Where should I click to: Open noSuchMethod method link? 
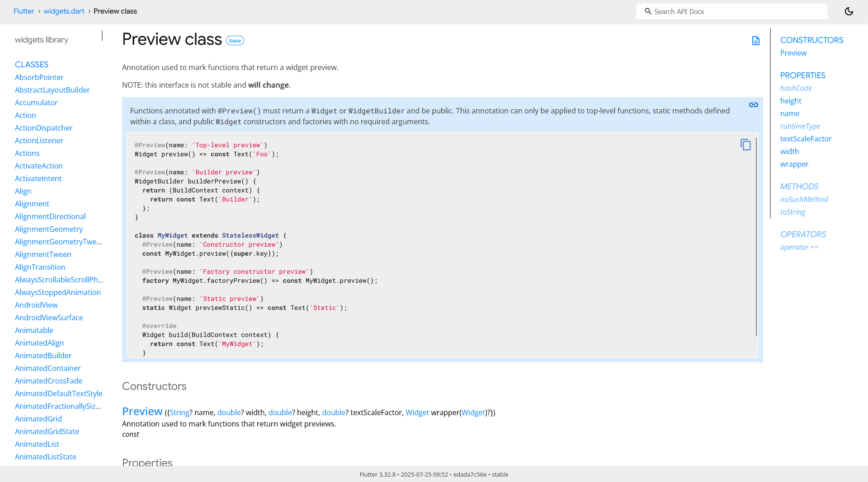pos(804,199)
